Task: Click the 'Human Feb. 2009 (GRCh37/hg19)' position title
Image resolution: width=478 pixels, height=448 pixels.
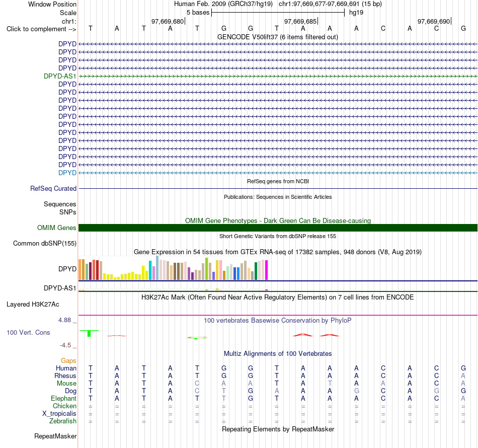Action: click(x=223, y=4)
